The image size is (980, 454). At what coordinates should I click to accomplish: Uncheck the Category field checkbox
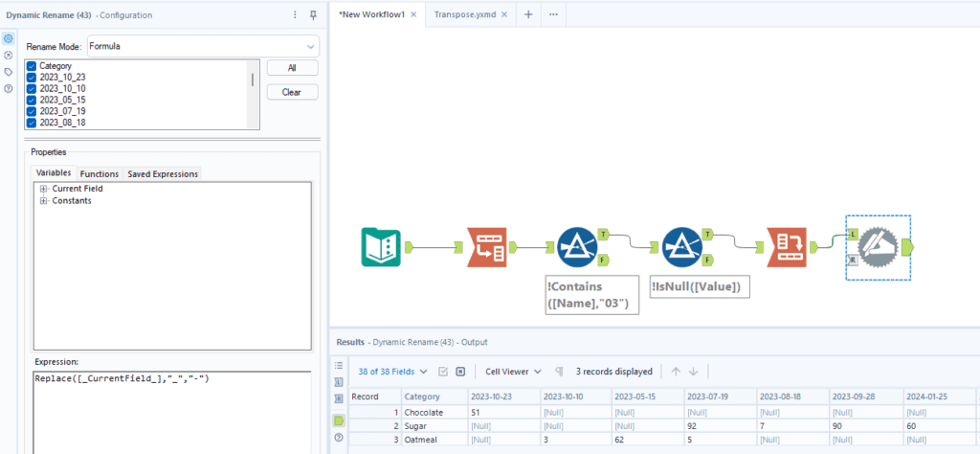click(32, 66)
